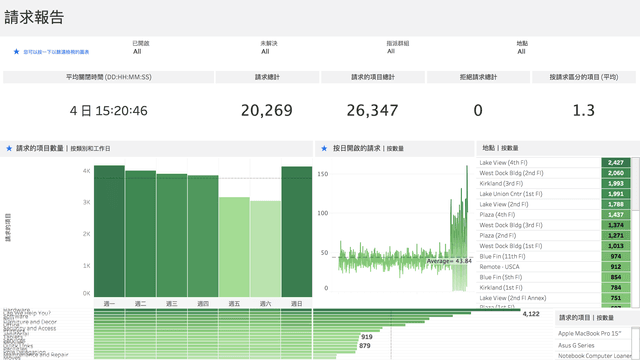Select the light green 週五 bar
The width and height of the screenshot is (640, 360).
click(x=234, y=247)
